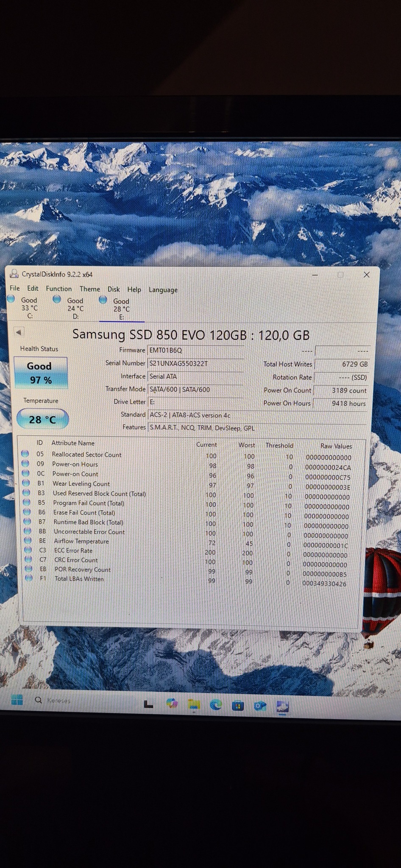Click the Power On Hours value 9418

click(340, 403)
